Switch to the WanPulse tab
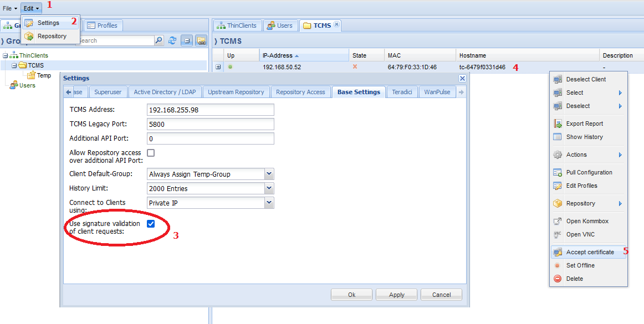Image resolution: width=644 pixels, height=324 pixels. pyautogui.click(x=437, y=92)
